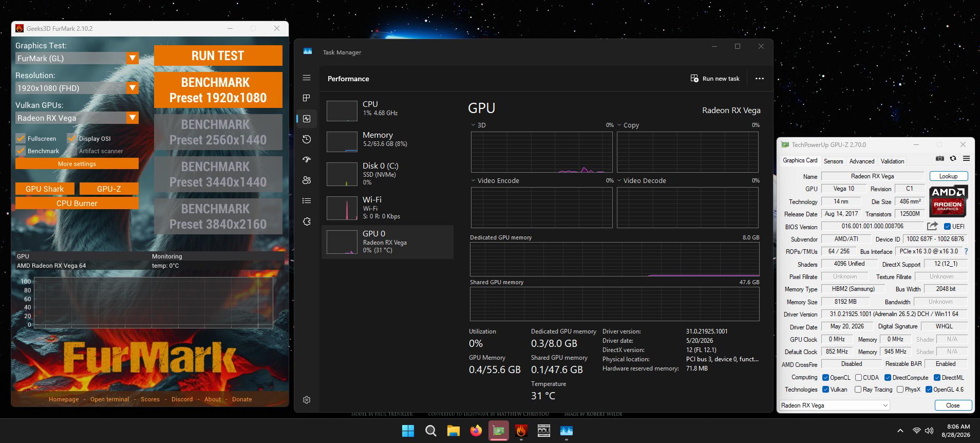Viewport: 980px width, 443px height.
Task: Toggle CUDA checkbox in GPU-Z
Action: point(858,377)
